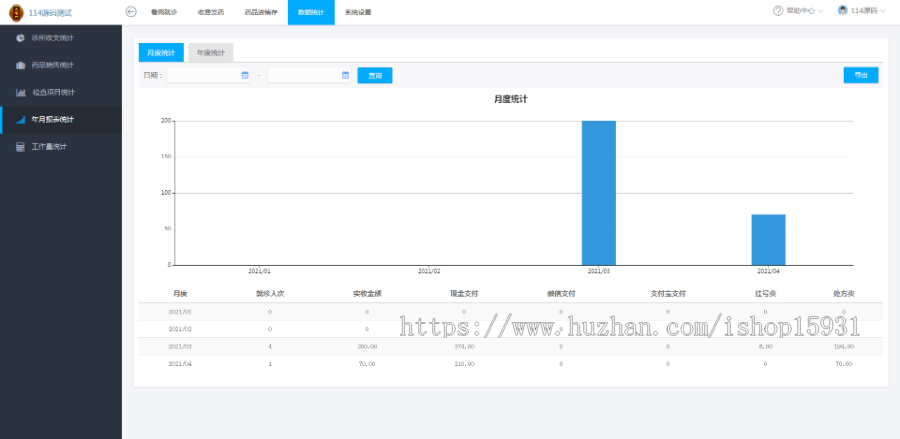This screenshot has height=439, width=900.
Task: Select the 月度统计 tab
Action: 161,53
